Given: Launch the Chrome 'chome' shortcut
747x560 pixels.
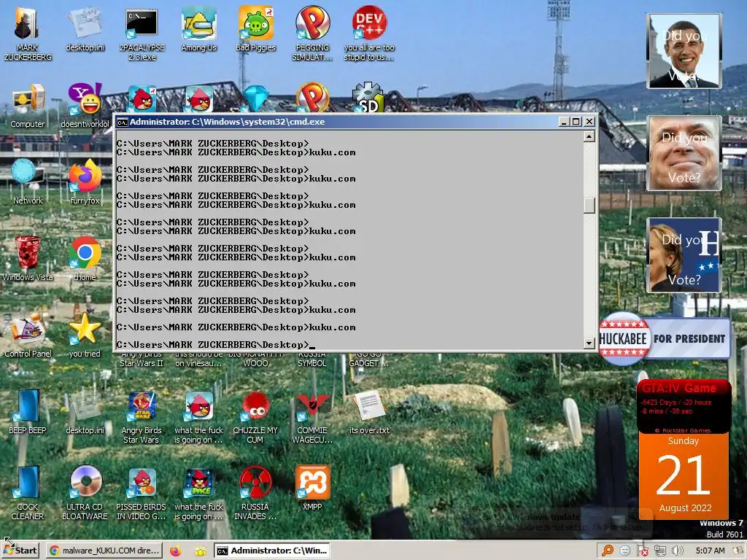Looking at the screenshot, I should tap(85, 258).
